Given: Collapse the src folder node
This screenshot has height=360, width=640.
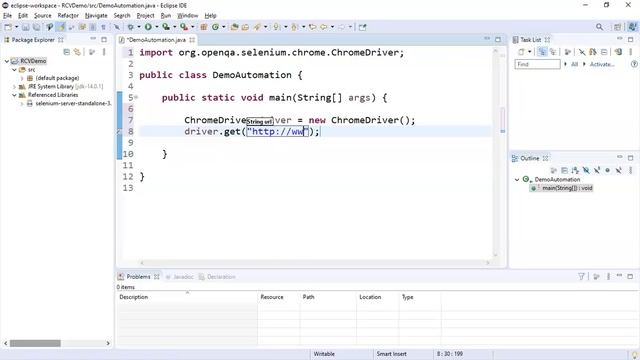Looking at the screenshot, I should pyautogui.click(x=14, y=69).
